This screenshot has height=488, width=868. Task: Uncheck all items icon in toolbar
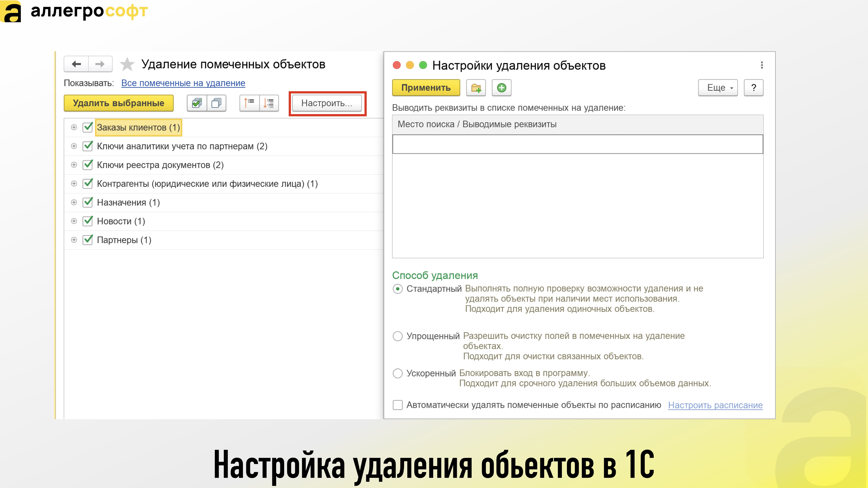tap(216, 103)
